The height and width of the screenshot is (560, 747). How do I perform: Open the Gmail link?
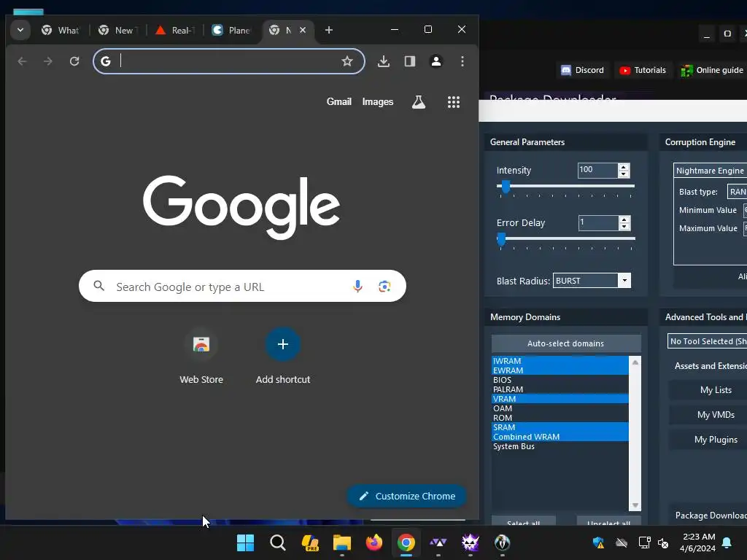point(338,101)
